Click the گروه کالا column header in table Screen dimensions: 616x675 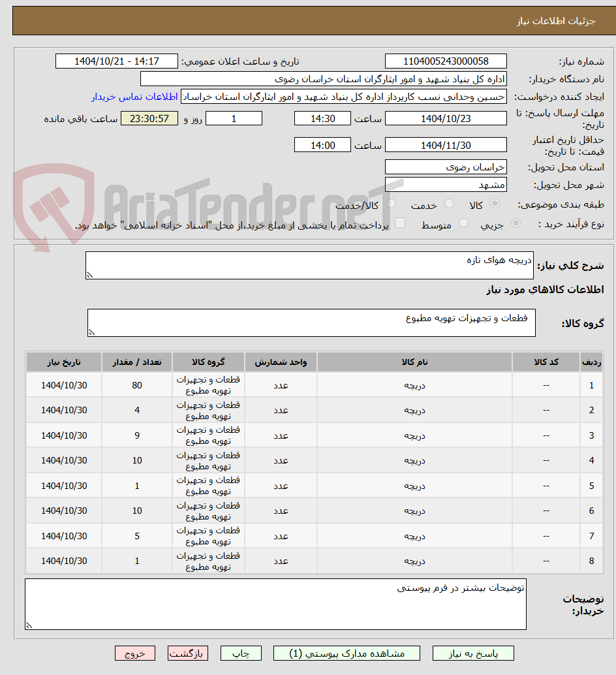pos(208,362)
